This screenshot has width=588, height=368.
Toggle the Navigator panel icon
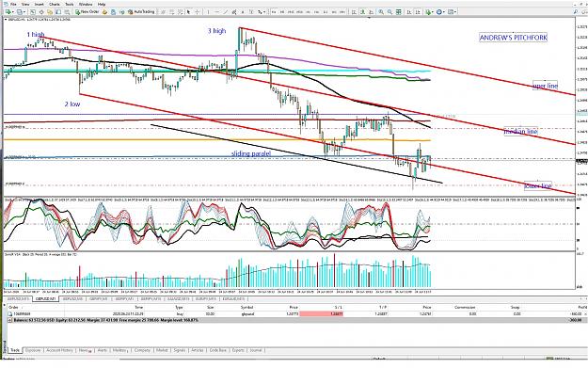pos(50,12)
